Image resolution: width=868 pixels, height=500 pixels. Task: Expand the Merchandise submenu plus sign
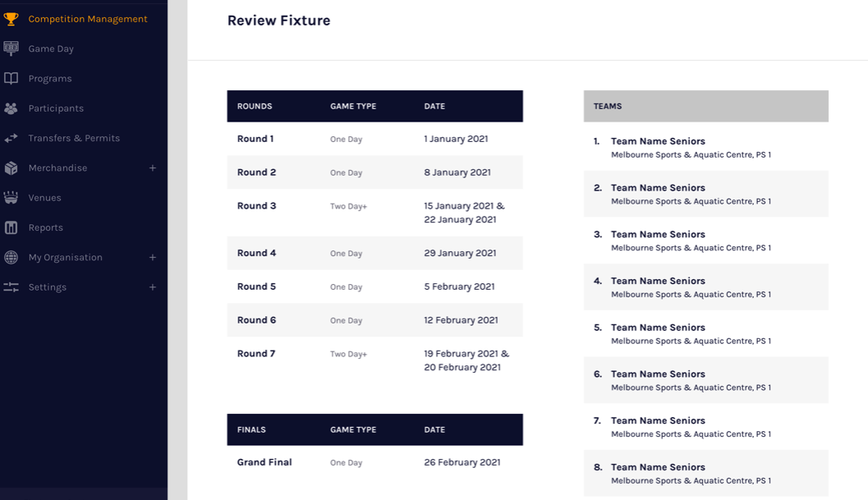click(152, 168)
